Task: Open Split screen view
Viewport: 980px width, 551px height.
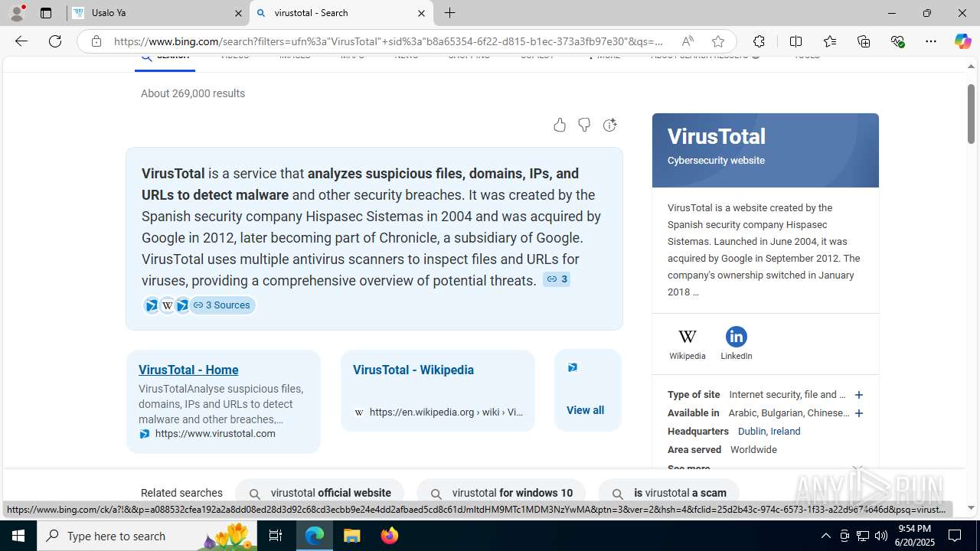Action: (795, 41)
